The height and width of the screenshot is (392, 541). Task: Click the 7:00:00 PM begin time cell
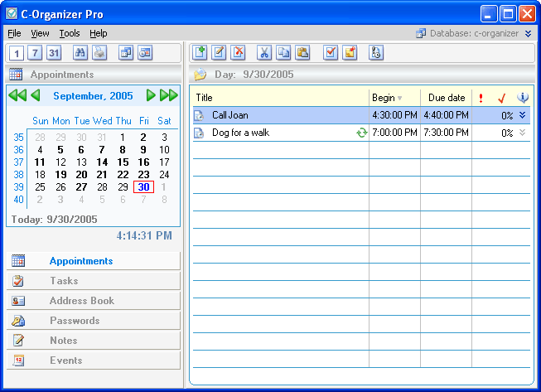pyautogui.click(x=394, y=133)
